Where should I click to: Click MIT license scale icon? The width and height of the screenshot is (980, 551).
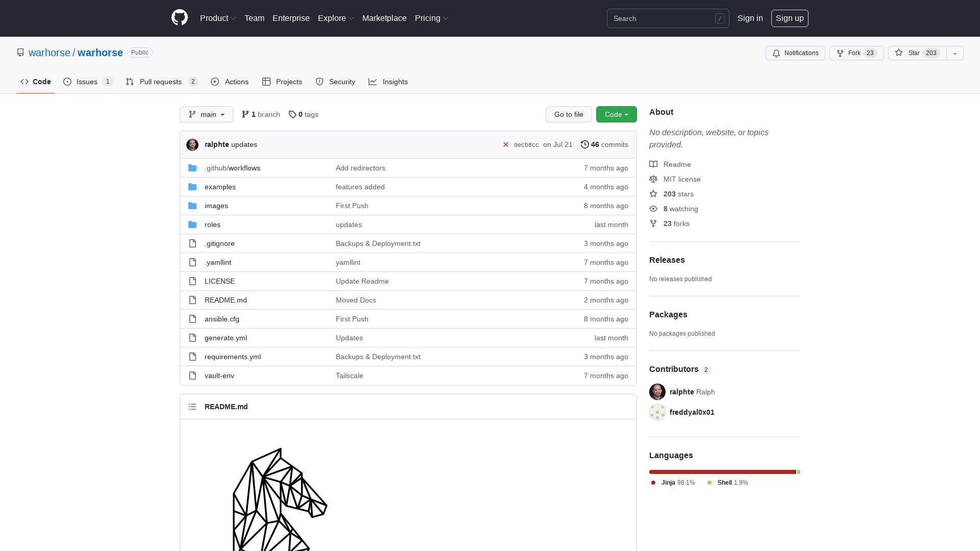pyautogui.click(x=653, y=179)
